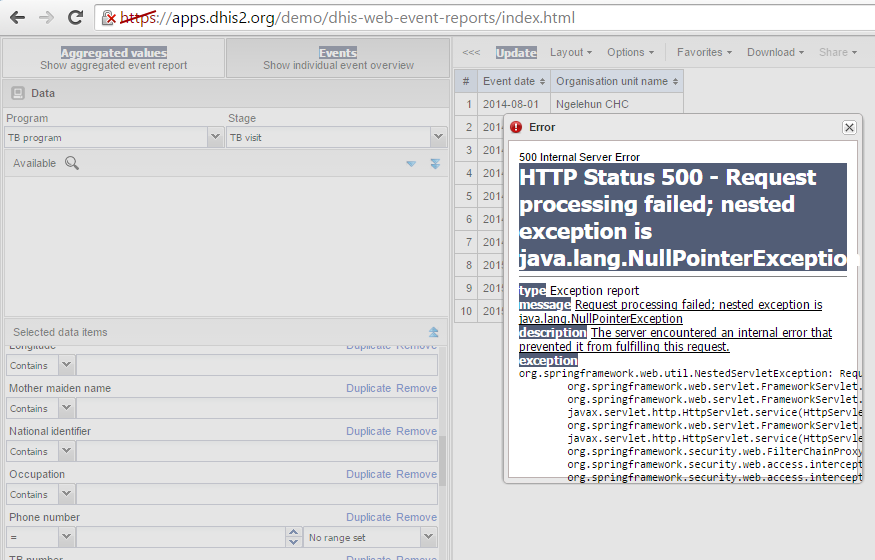Image resolution: width=875 pixels, height=560 pixels.
Task: Click the double up-arrow deselect all icon
Action: (434, 332)
